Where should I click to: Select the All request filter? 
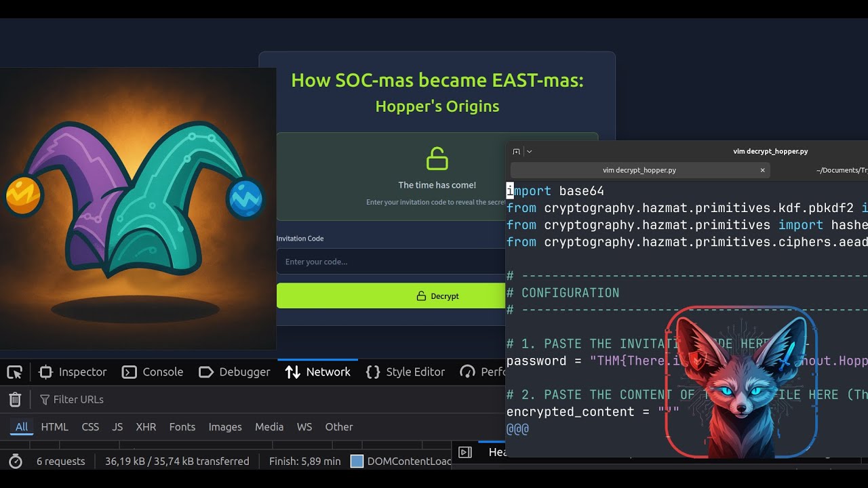22,427
